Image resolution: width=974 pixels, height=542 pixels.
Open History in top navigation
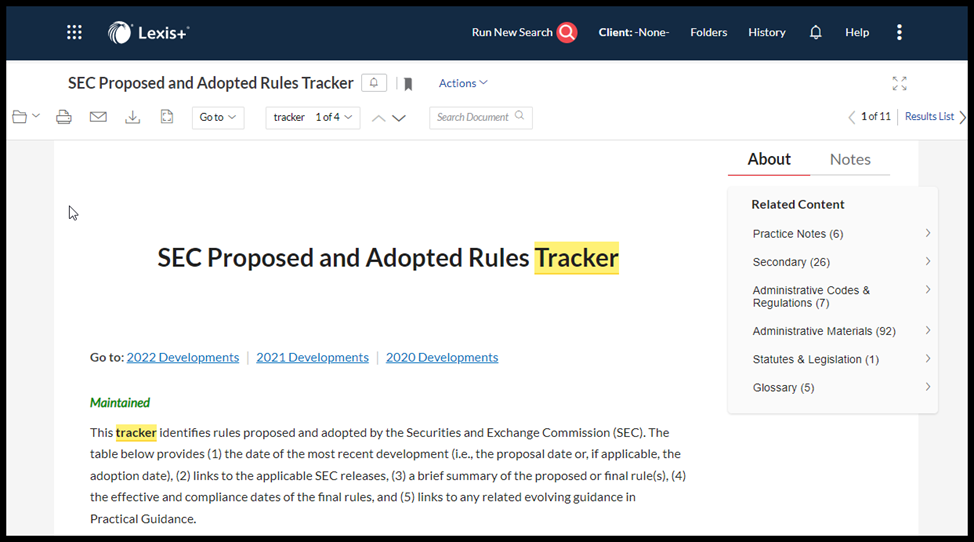click(x=767, y=32)
